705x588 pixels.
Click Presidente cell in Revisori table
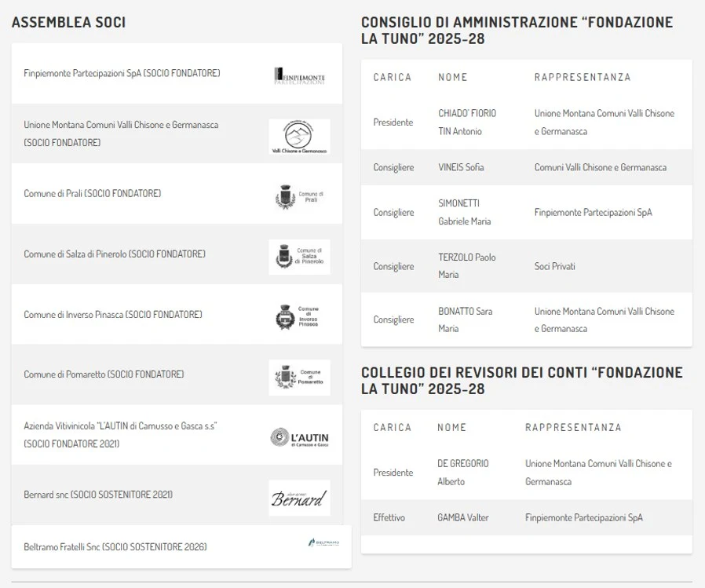coord(393,473)
